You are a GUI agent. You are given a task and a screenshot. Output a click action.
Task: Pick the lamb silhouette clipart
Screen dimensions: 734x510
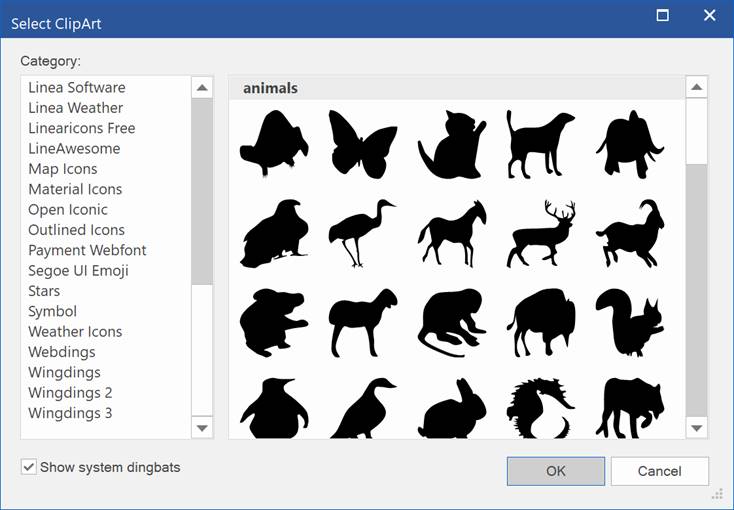pos(363,323)
